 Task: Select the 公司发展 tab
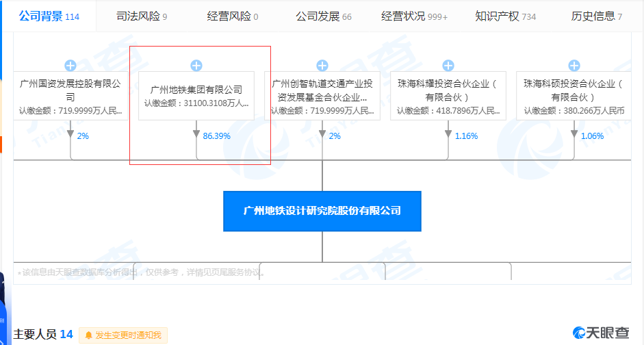[x=324, y=16]
